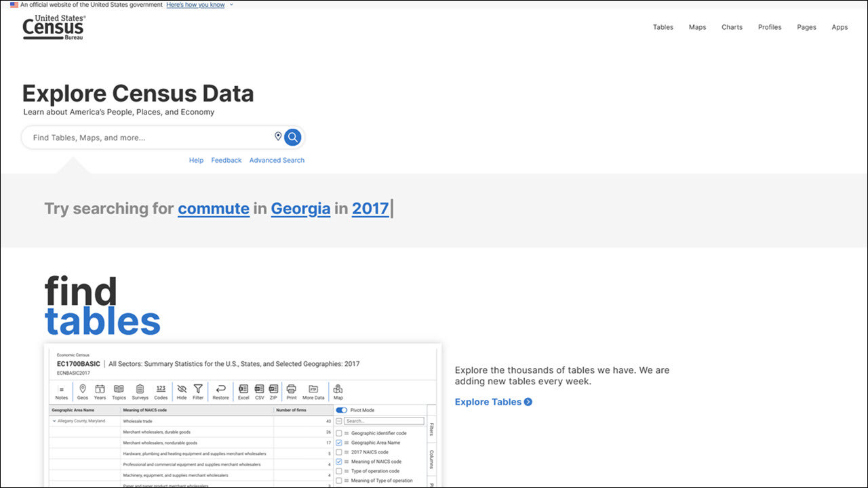Image resolution: width=868 pixels, height=488 pixels.
Task: Click the "2017" suggestion link
Action: pyautogui.click(x=370, y=209)
